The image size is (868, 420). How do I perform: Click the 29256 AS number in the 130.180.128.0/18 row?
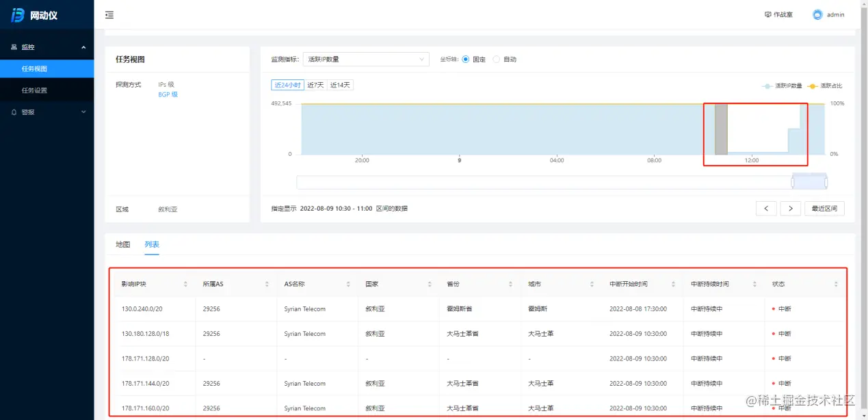(x=211, y=334)
